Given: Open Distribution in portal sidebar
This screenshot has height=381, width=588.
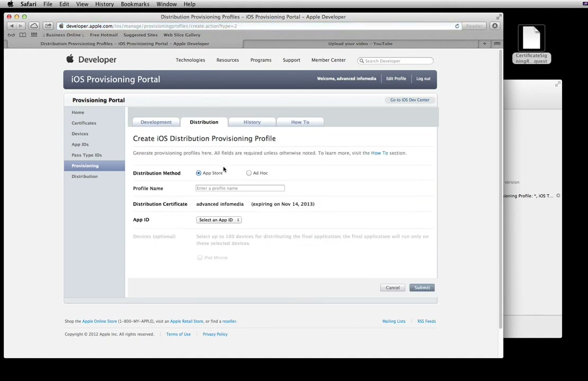Looking at the screenshot, I should 85,176.
